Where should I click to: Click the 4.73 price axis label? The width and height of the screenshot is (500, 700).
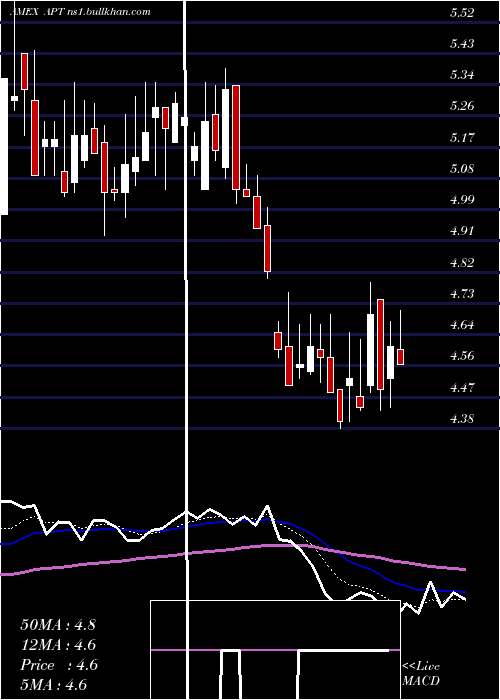(462, 294)
